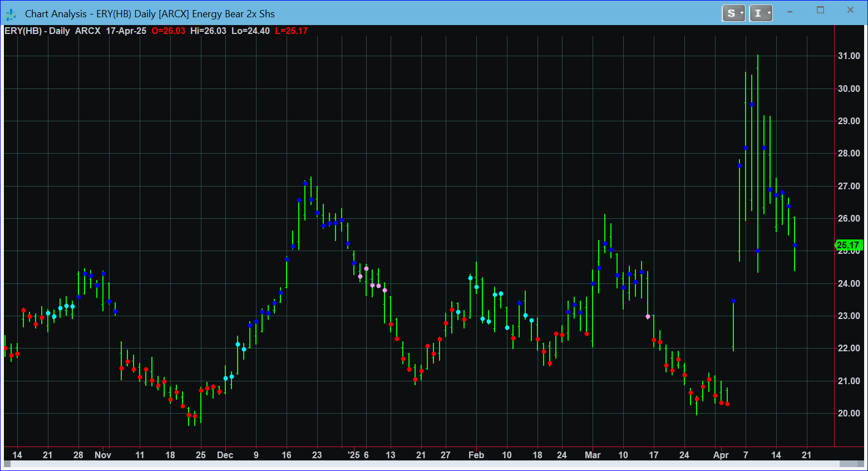The image size is (868, 471).
Task: Click the Chart Analysis window icon
Action: (11, 14)
